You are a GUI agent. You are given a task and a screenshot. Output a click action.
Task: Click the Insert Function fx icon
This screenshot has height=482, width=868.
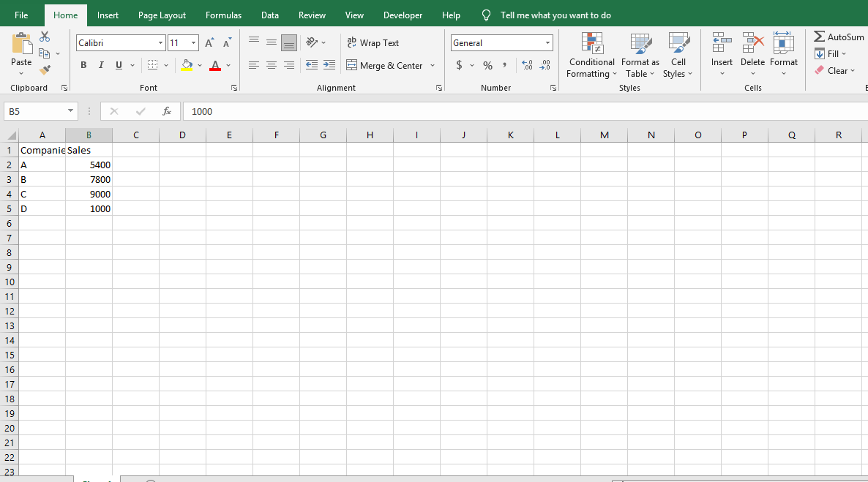pos(167,111)
